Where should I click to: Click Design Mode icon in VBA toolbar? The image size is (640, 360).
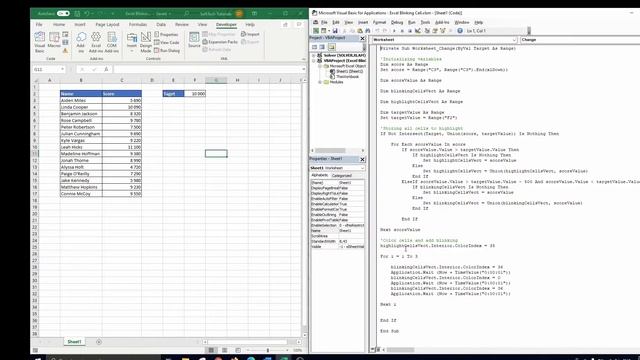pos(418,31)
